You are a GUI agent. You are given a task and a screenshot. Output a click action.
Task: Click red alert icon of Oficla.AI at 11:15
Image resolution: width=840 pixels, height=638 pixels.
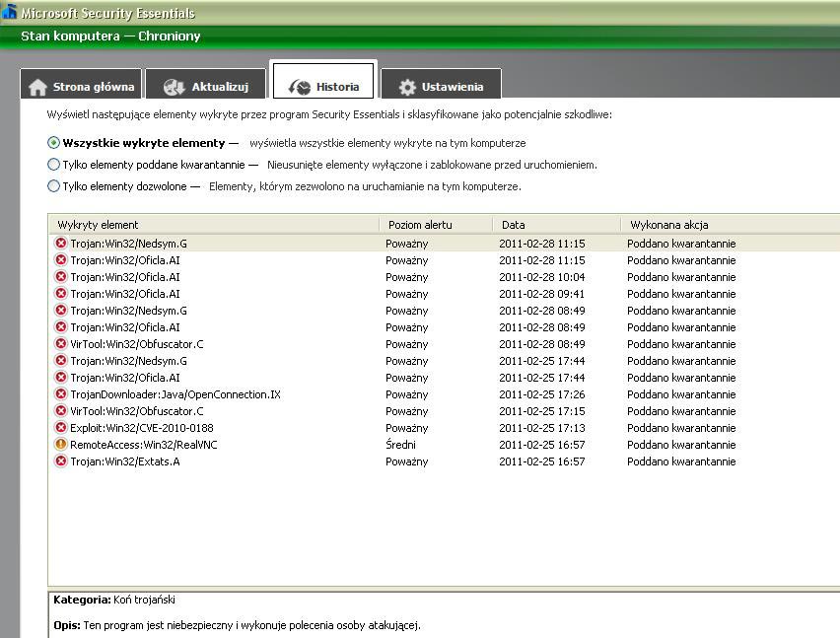click(61, 259)
